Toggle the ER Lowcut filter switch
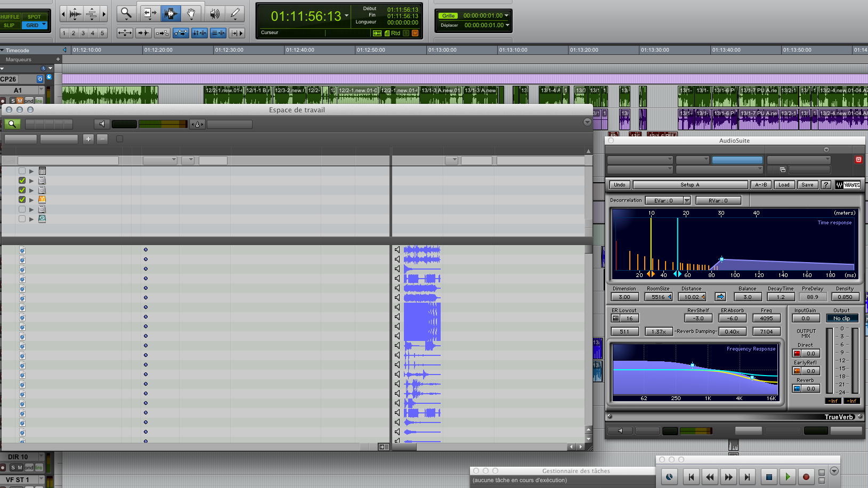The width and height of the screenshot is (868, 488). 616,318
